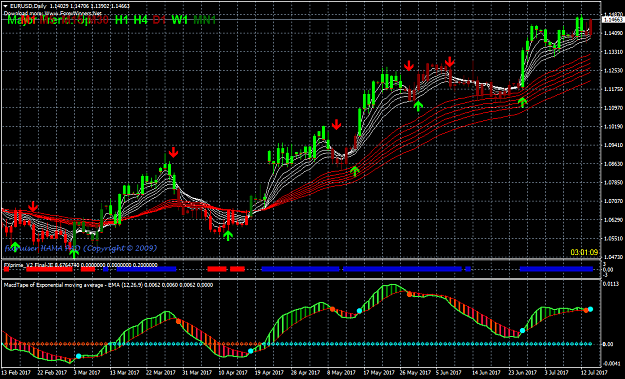
Task: Click the 17 May 2017 date on the time axis
Action: [x=378, y=373]
